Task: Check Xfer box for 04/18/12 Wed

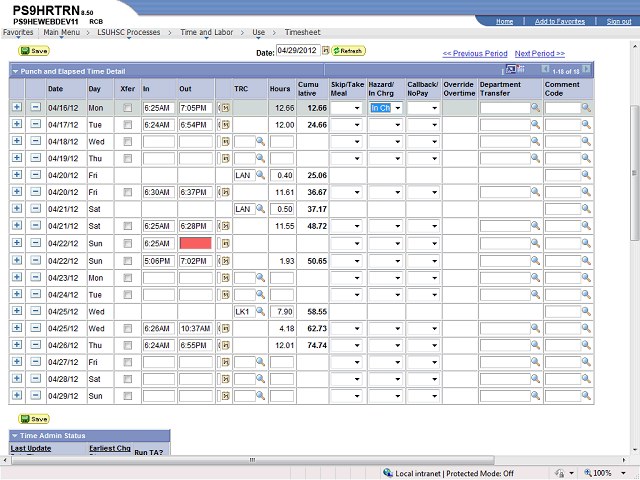Action: 128,142
